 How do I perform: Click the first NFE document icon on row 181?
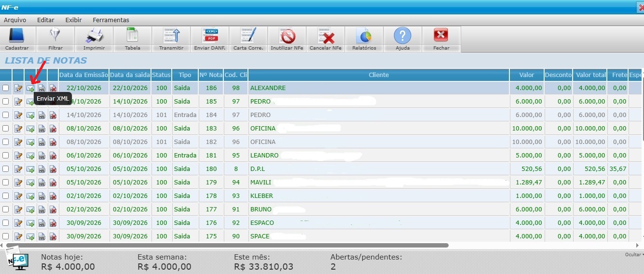pos(42,156)
